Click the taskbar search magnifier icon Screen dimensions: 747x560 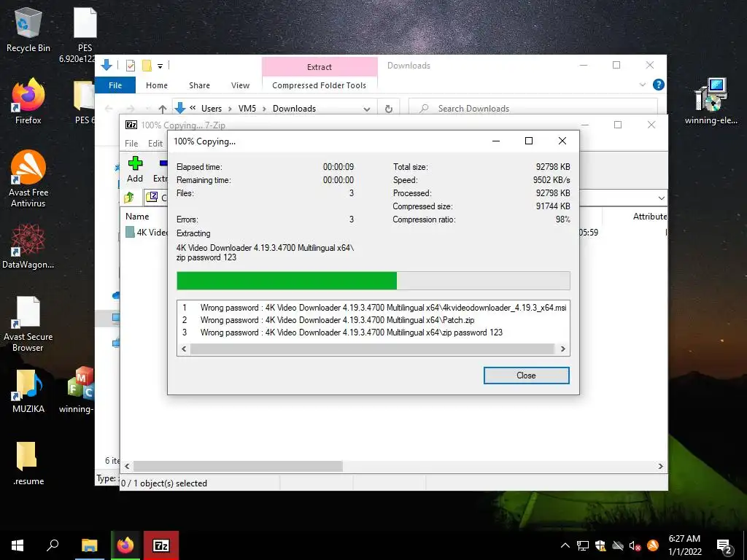pyautogui.click(x=53, y=545)
